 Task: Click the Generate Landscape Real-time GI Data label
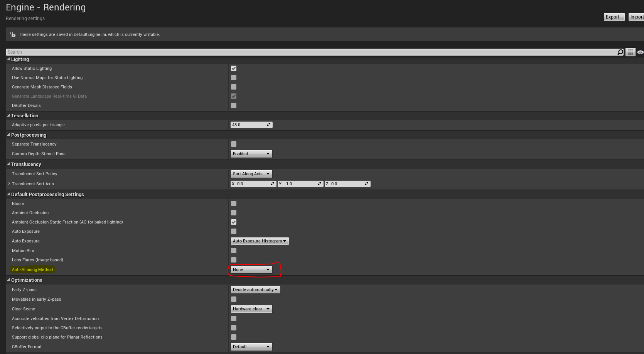[x=49, y=96]
